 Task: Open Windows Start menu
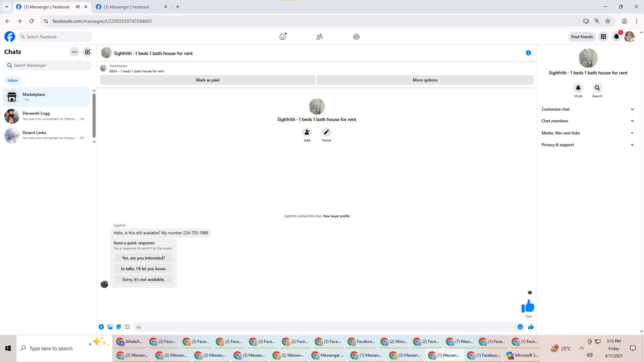coord(8,349)
